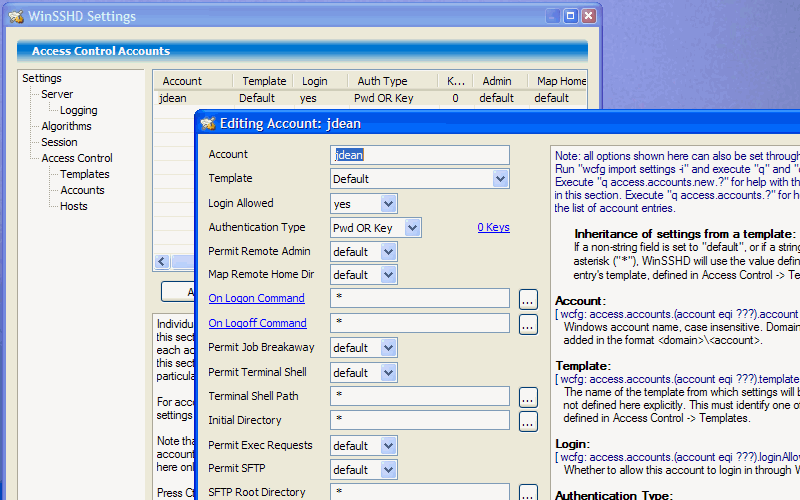This screenshot has height=500, width=800.
Task: Open the Permit Exec Requests dropdown
Action: (388, 446)
